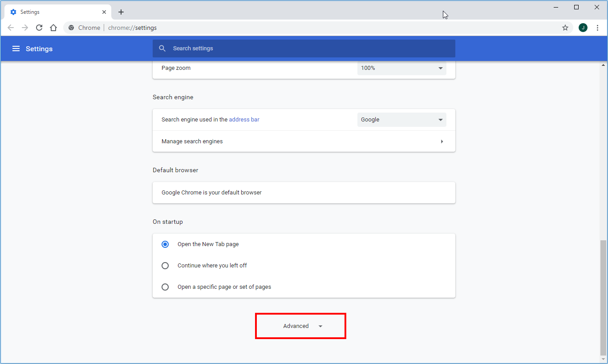Open the Page zoom 100% dropdown
The width and height of the screenshot is (608, 364).
point(402,68)
